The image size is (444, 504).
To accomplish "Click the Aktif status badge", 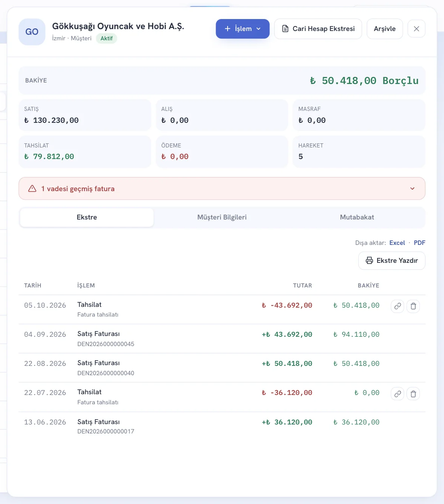I will tap(107, 38).
